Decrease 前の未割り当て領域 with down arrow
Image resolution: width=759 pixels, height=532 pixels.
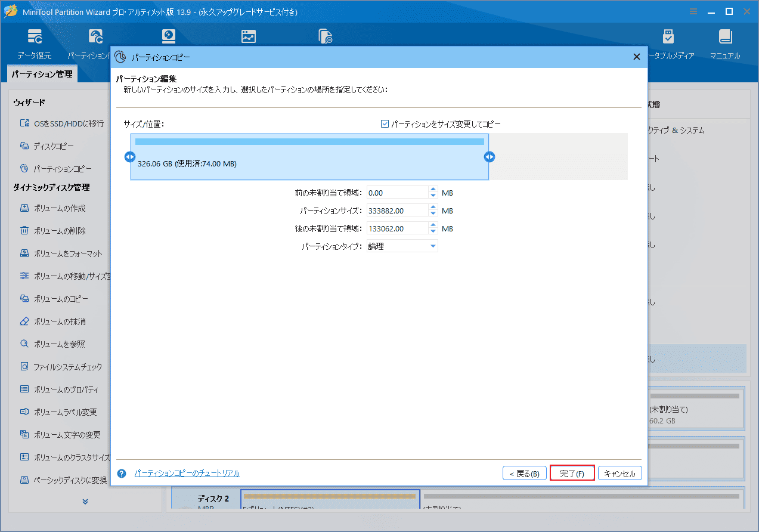coord(433,196)
